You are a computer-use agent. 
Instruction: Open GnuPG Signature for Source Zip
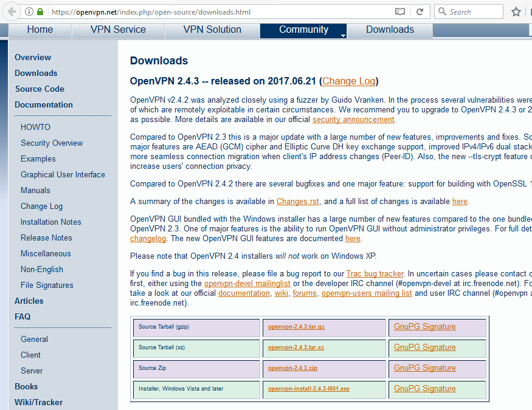pos(425,368)
